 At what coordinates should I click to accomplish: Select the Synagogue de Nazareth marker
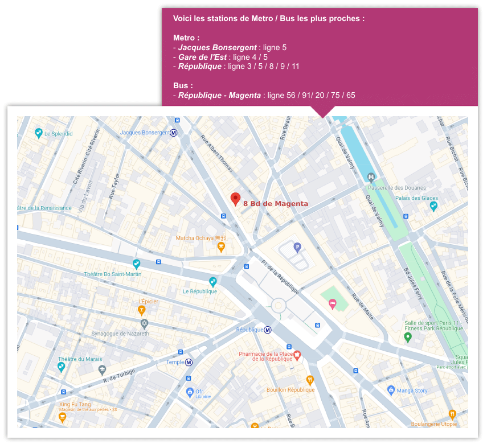(x=144, y=324)
